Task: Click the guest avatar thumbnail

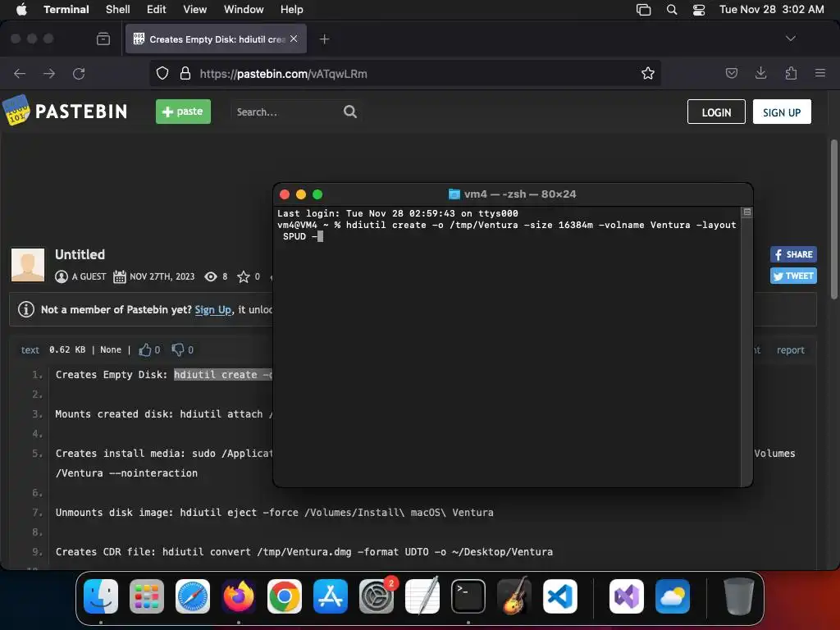Action: click(28, 265)
